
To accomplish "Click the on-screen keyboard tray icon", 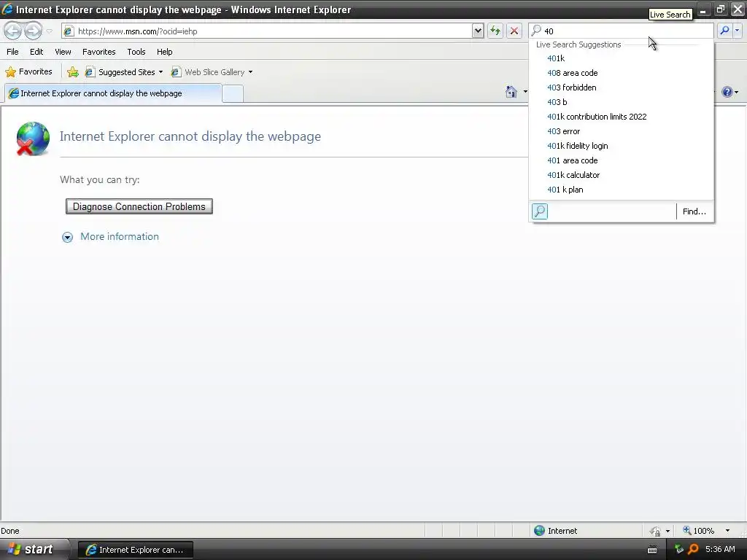I will [652, 550].
